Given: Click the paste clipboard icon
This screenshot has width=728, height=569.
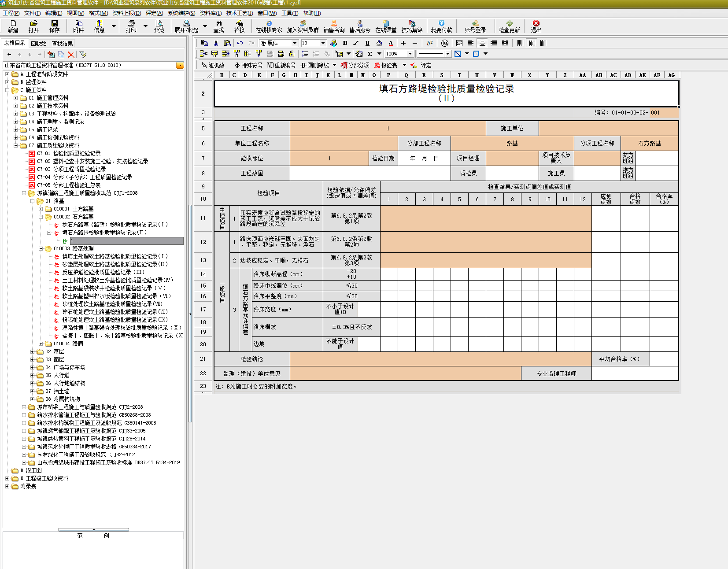Looking at the screenshot, I should [227, 43].
